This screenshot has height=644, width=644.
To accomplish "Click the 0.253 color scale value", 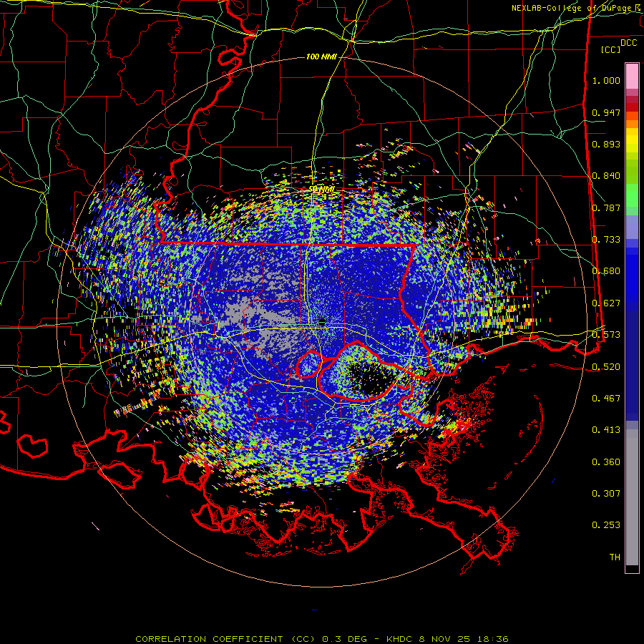I will (606, 525).
